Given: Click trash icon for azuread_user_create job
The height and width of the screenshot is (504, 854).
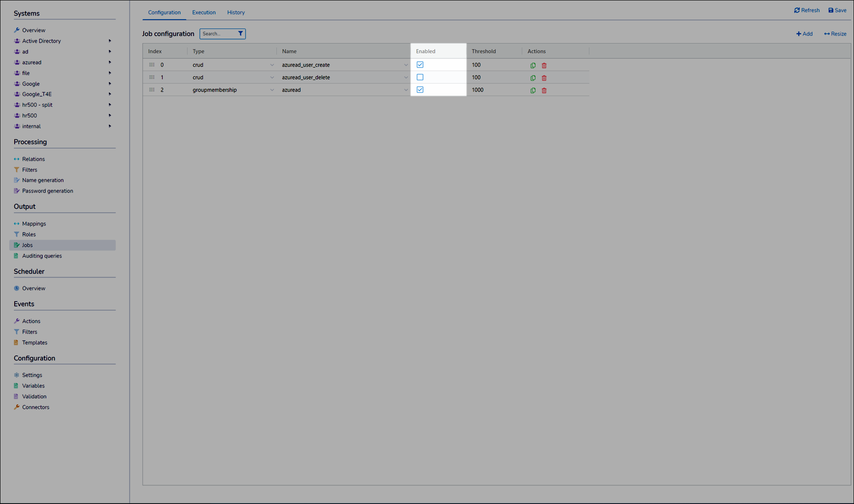Looking at the screenshot, I should (x=544, y=65).
